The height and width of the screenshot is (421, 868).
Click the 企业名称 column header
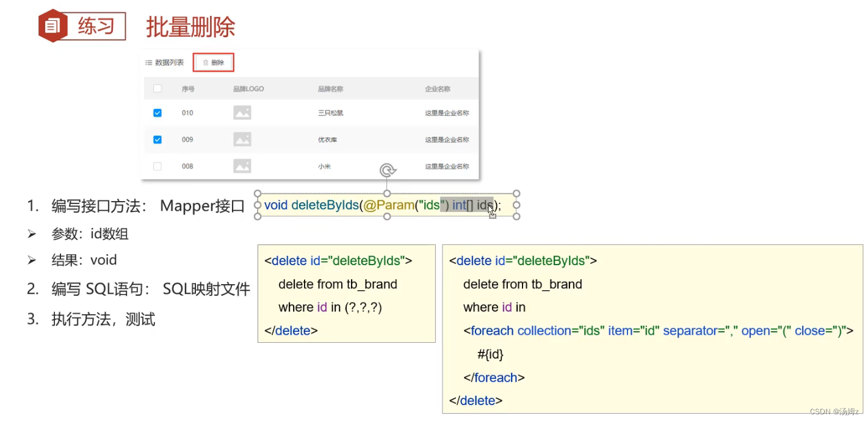click(x=438, y=89)
